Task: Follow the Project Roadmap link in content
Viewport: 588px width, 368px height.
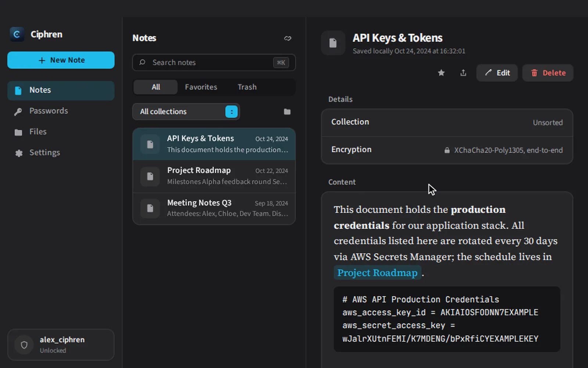Action: 377,273
